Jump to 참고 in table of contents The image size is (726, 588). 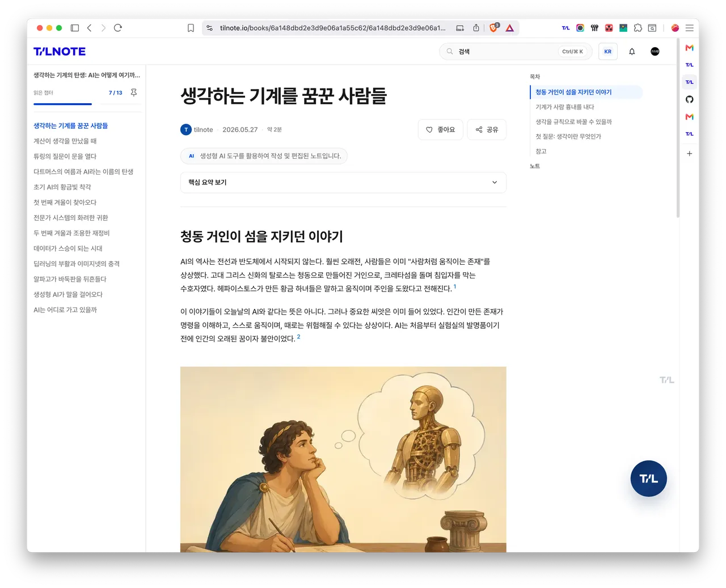tap(541, 151)
